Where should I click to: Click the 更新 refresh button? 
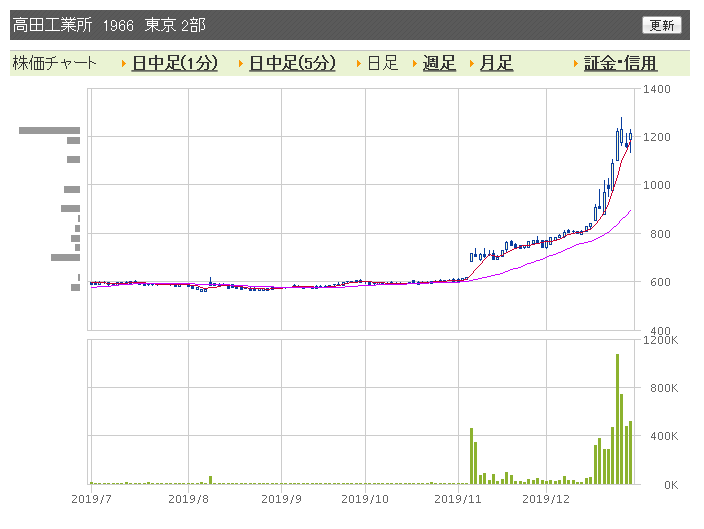[661, 25]
